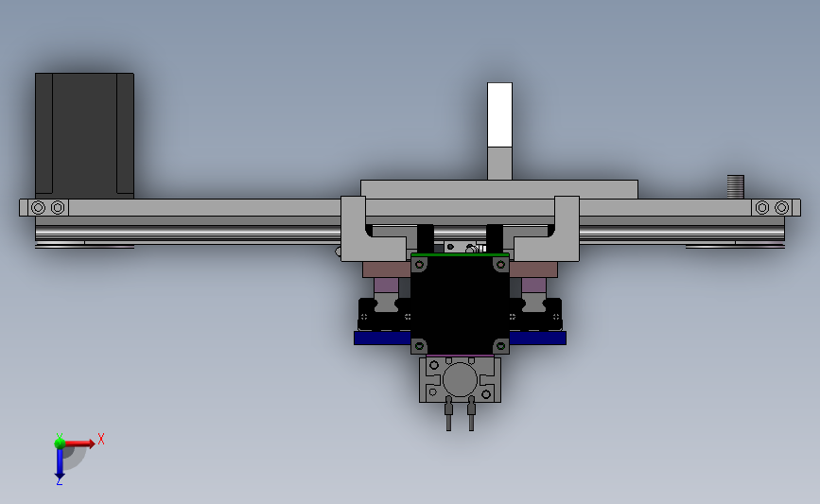Viewport: 820px width, 504px height.
Task: Select the right purple block
Action: 534,286
